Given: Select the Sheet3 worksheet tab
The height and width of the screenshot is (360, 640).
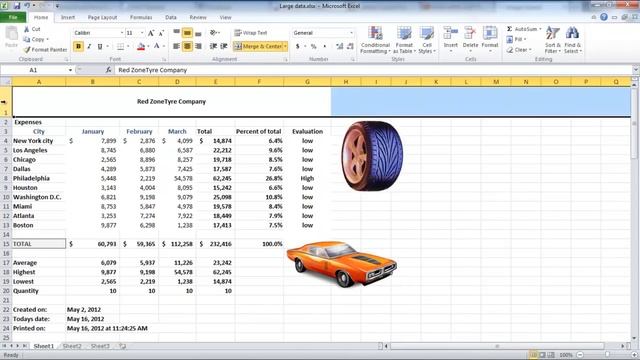Looking at the screenshot, I should (100, 346).
